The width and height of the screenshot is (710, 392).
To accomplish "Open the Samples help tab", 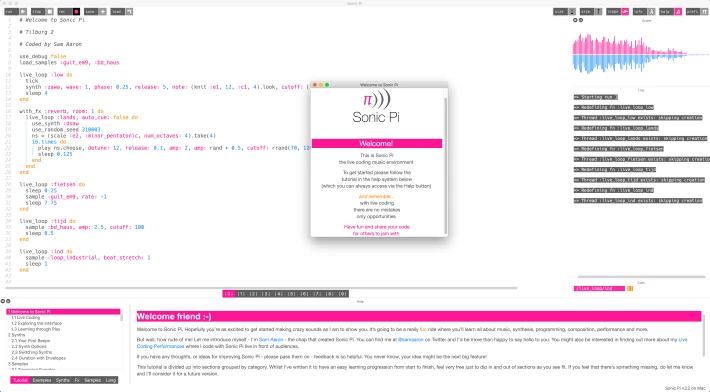I will (x=92, y=380).
